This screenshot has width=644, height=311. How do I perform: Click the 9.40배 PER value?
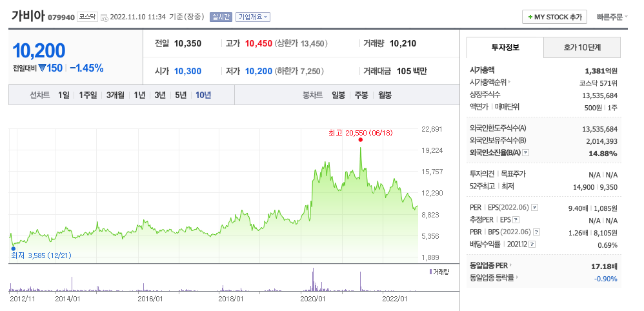point(577,208)
